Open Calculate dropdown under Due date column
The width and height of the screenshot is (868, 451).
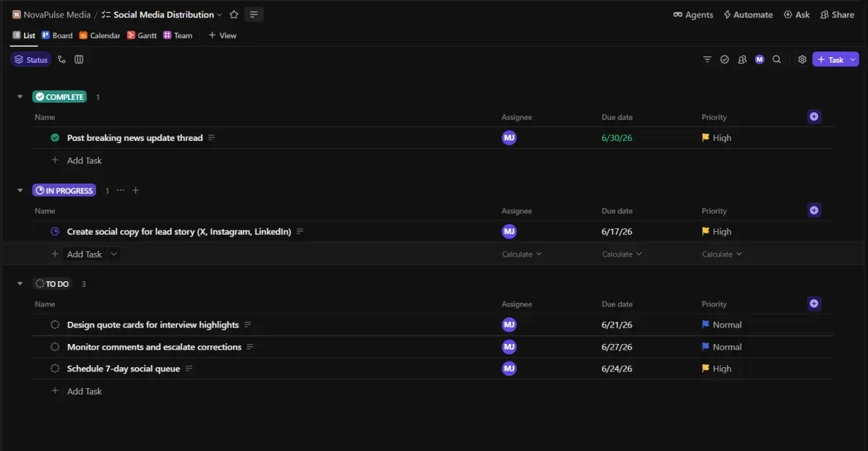(622, 254)
